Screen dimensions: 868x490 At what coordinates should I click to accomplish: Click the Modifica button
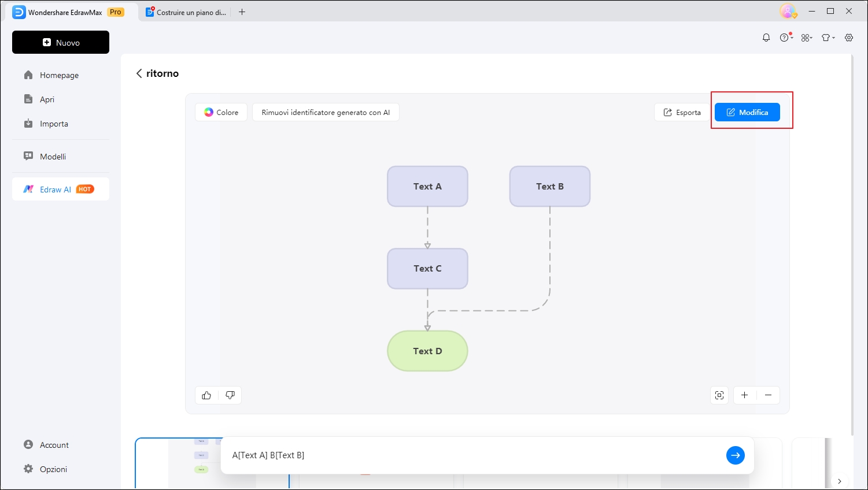click(747, 113)
